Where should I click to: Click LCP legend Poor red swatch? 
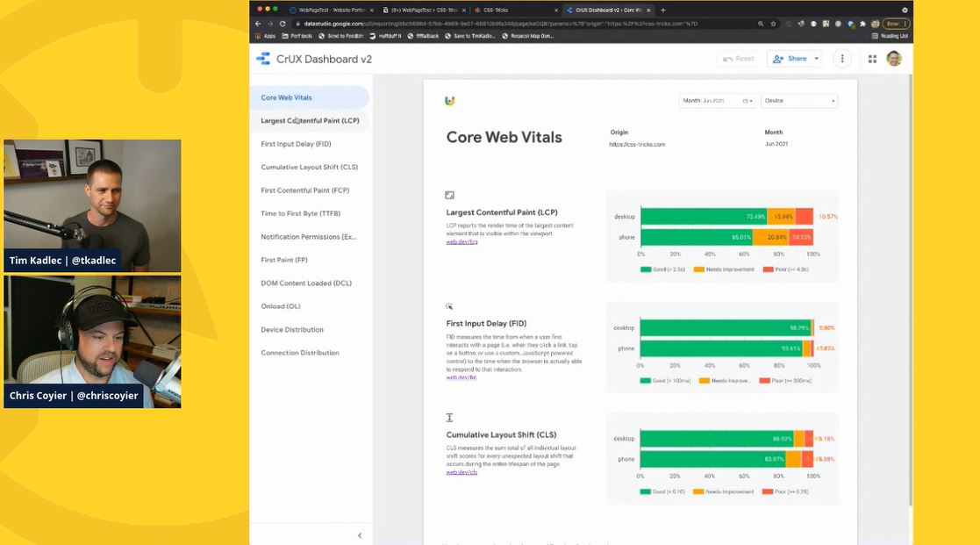click(769, 269)
